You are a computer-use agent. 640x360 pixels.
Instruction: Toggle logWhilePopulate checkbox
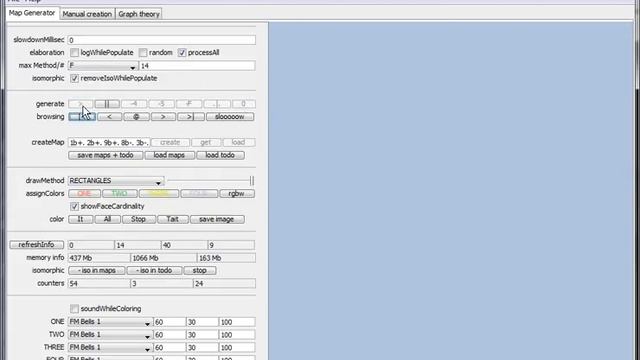click(x=74, y=53)
